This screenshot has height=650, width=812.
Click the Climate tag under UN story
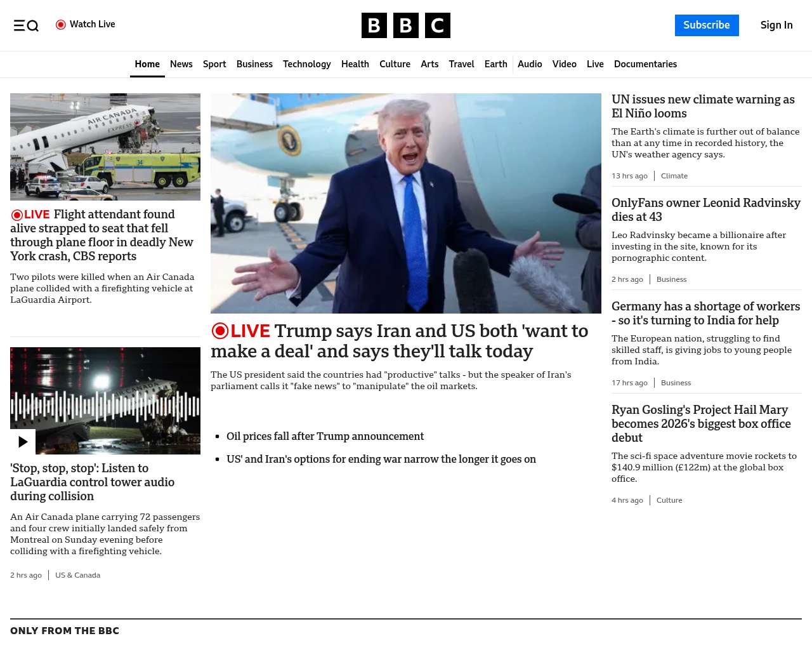[x=674, y=176]
